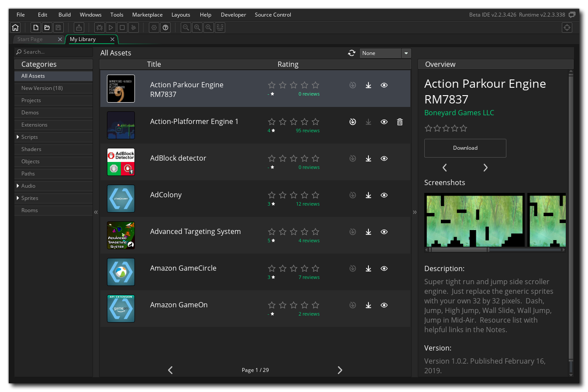This screenshot has height=392, width=588.
Task: Close the My Library tab
Action: 112,39
